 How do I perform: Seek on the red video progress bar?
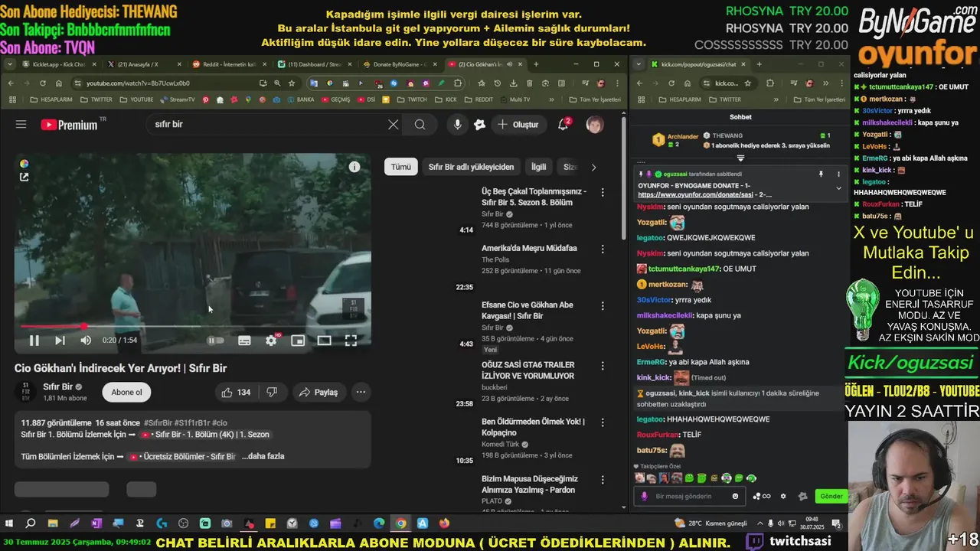(193, 326)
